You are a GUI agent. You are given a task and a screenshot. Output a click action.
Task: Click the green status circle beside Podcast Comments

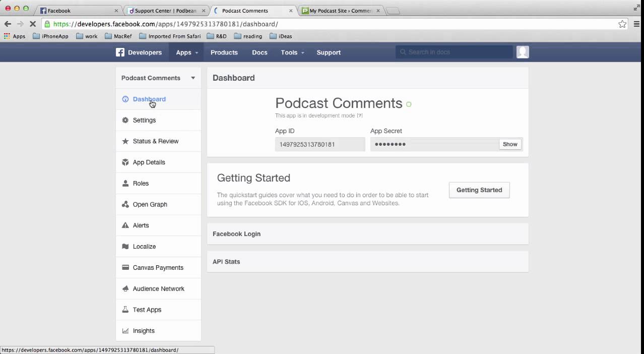pyautogui.click(x=409, y=104)
